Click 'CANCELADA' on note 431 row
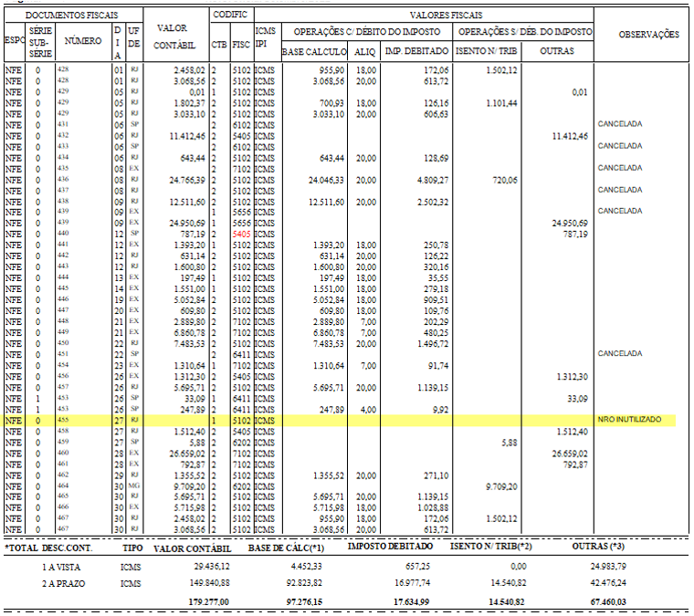 tap(620, 124)
